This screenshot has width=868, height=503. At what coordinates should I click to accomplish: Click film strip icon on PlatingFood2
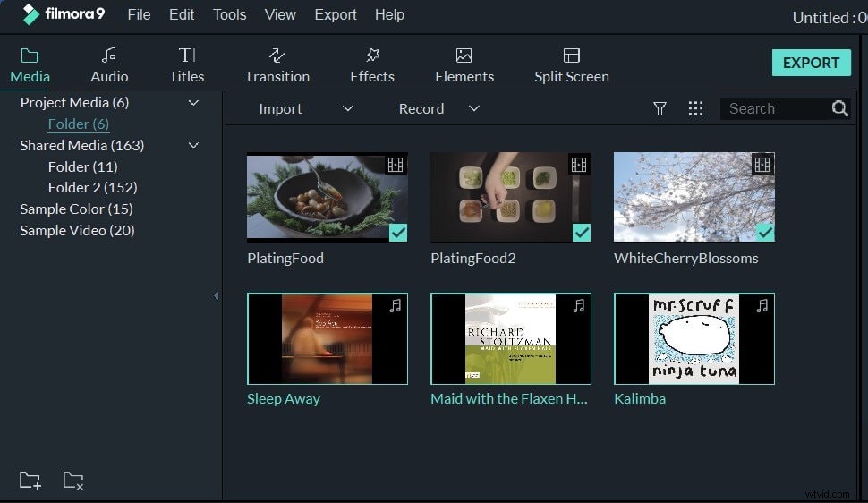pos(578,165)
